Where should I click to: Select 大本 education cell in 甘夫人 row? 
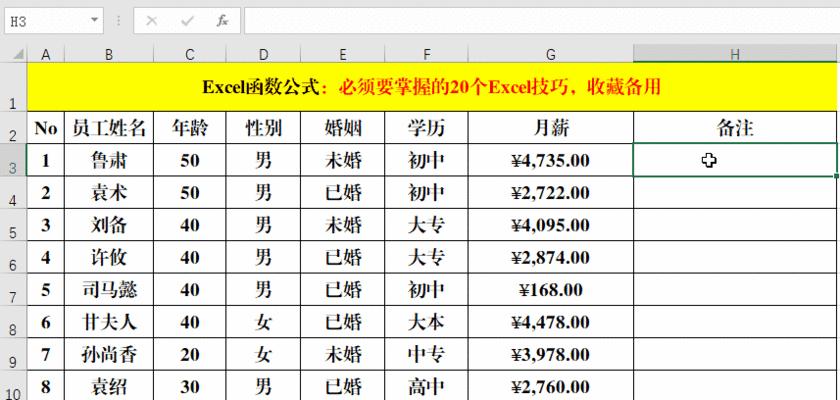(426, 322)
